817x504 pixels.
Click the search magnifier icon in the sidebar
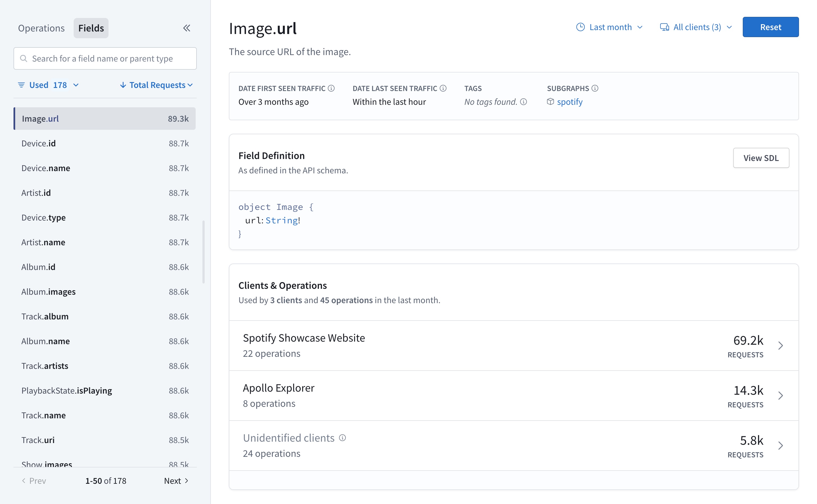[24, 58]
